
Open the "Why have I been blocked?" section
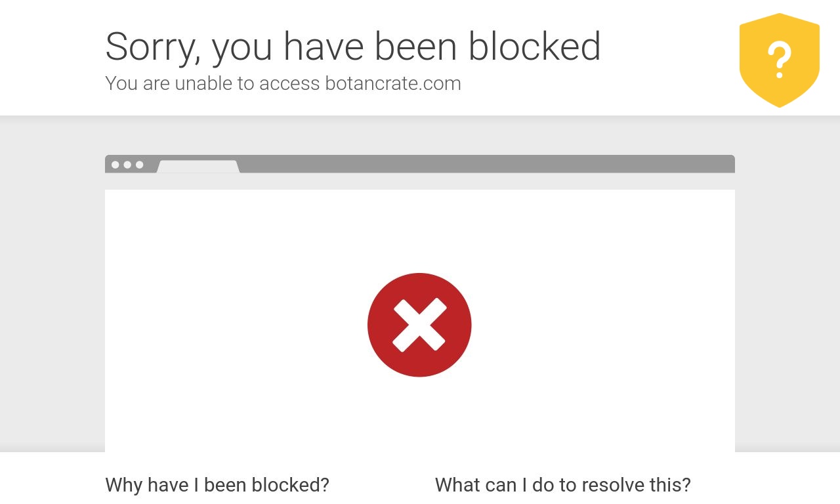(x=217, y=485)
